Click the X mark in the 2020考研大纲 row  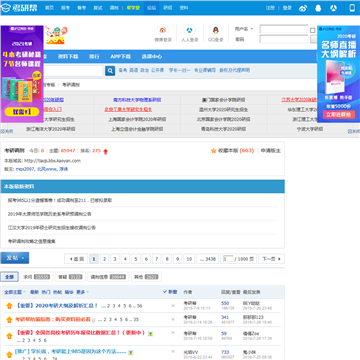point(173,305)
